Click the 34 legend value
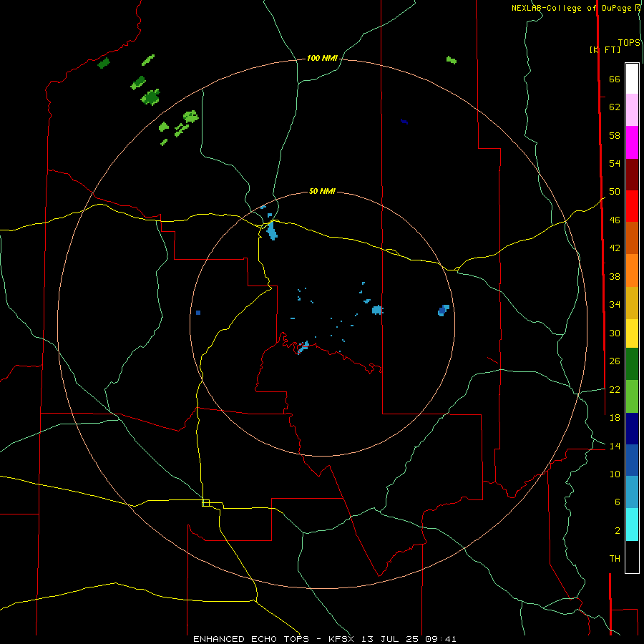Viewport: 644px width, 644px height. pyautogui.click(x=615, y=304)
